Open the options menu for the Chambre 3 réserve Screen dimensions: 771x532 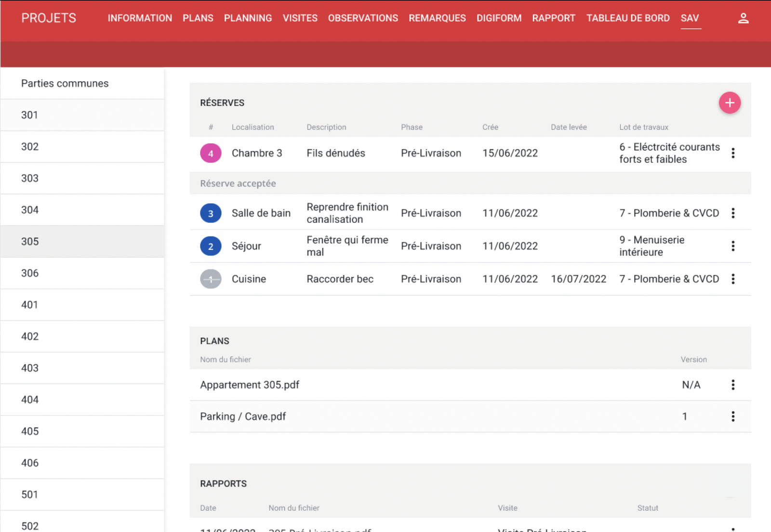(x=733, y=153)
